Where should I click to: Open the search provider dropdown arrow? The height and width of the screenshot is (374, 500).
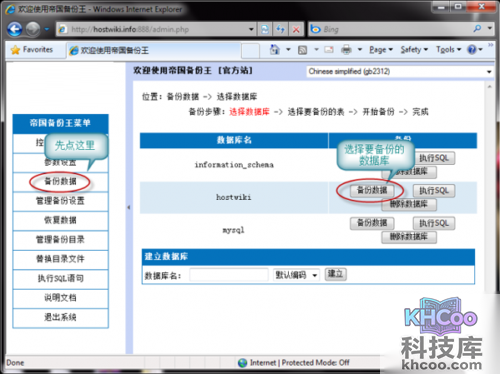tap(490, 29)
